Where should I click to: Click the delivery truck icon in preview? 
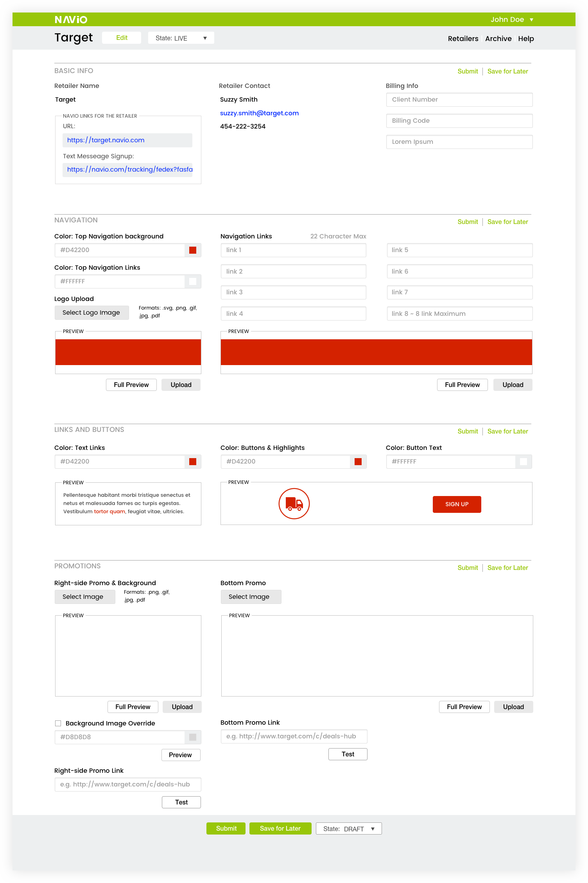(294, 503)
